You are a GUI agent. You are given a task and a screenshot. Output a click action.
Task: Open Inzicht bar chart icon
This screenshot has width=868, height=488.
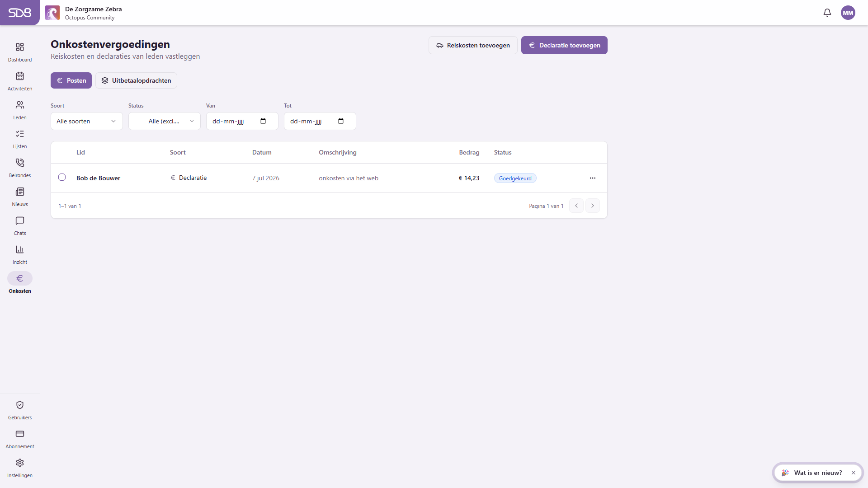[20, 249]
